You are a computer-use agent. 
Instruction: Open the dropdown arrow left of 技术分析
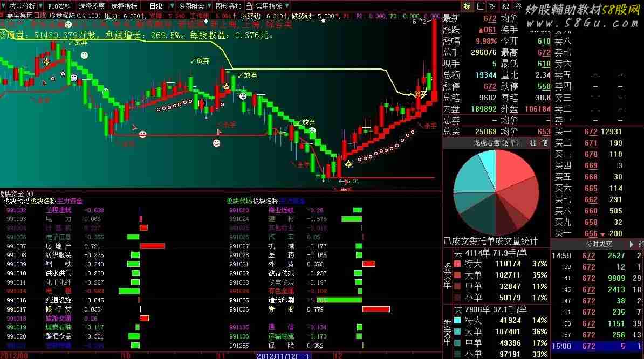tap(4, 6)
